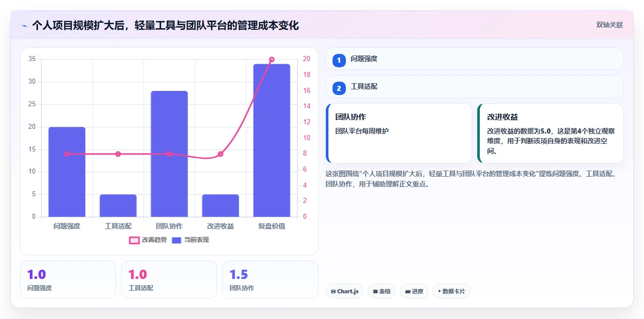Click the left axis value 35
The image size is (644, 319).
[x=32, y=59]
